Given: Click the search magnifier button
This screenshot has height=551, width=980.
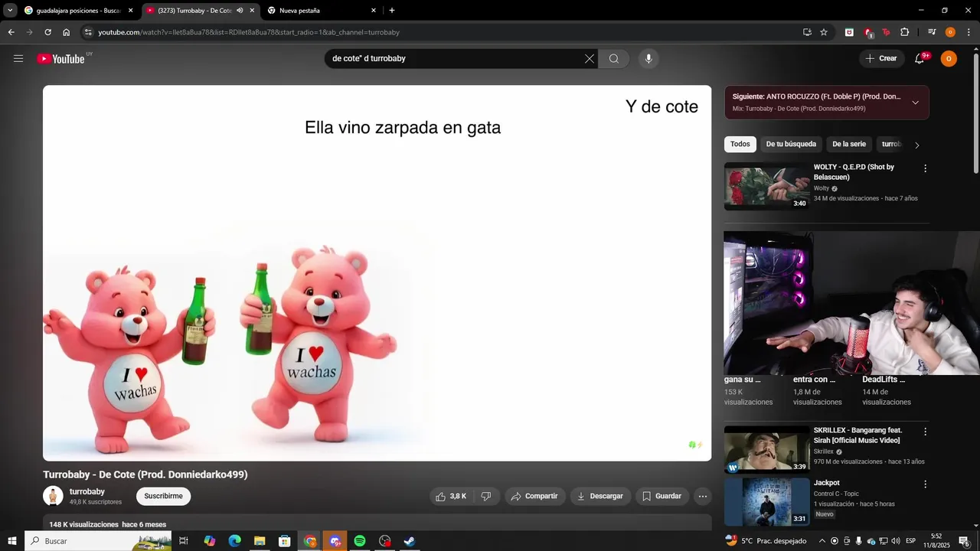Looking at the screenshot, I should pos(614,59).
